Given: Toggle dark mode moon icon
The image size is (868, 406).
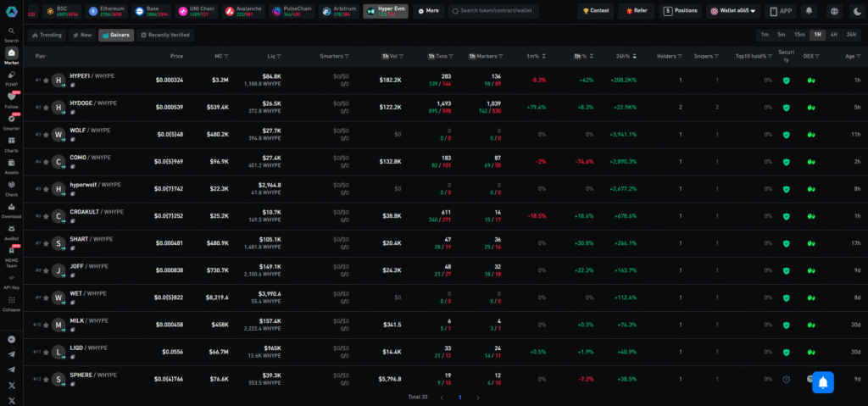Looking at the screenshot, I should [x=858, y=11].
